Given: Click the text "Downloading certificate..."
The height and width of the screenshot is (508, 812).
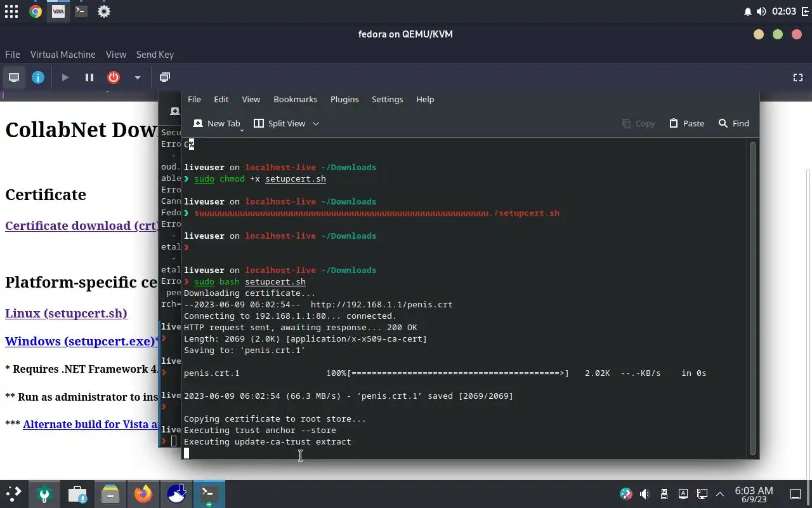Looking at the screenshot, I should [x=249, y=293].
